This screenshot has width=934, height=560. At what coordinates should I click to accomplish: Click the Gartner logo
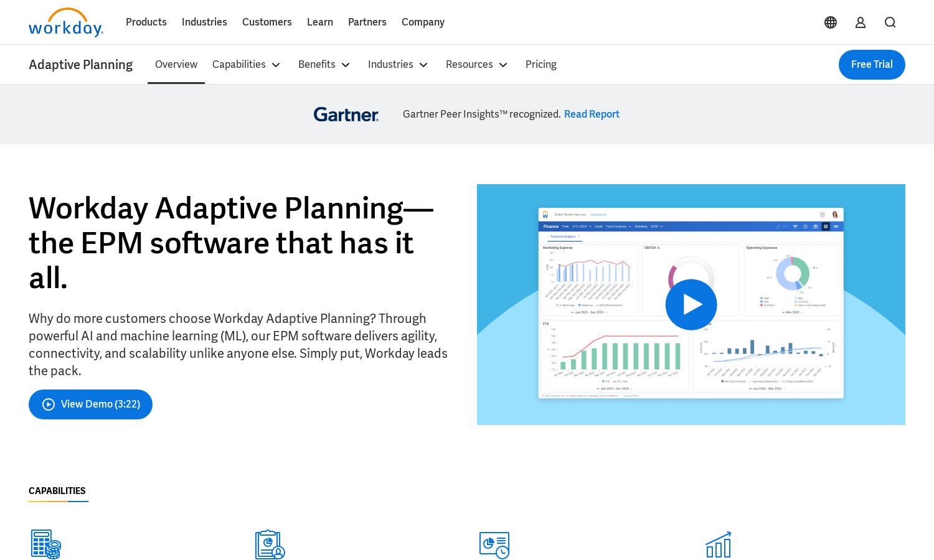346,114
